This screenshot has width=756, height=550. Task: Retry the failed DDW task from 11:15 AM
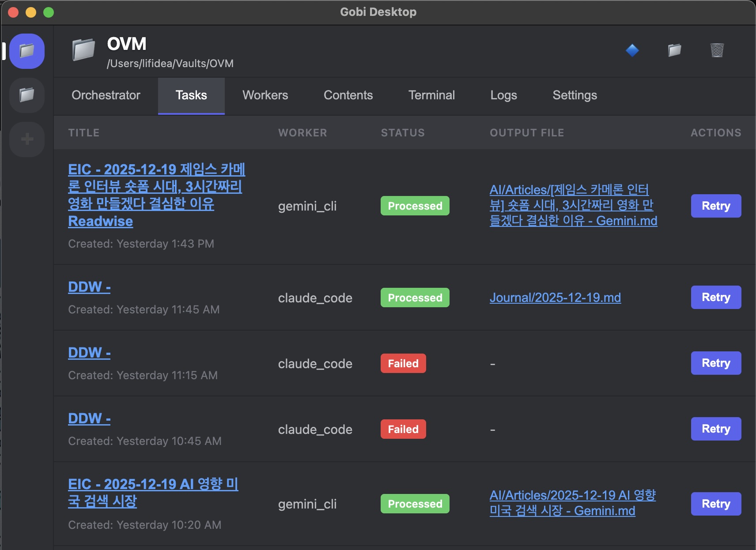716,363
